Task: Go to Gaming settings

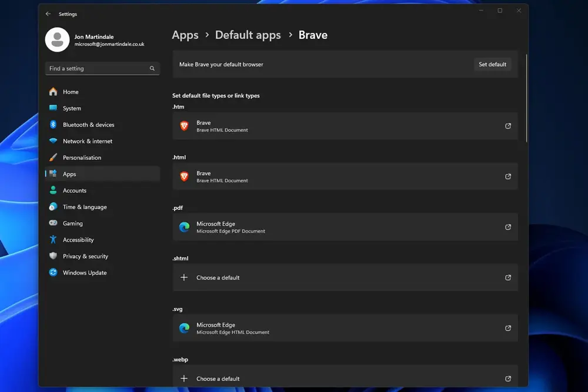Action: 102,223
